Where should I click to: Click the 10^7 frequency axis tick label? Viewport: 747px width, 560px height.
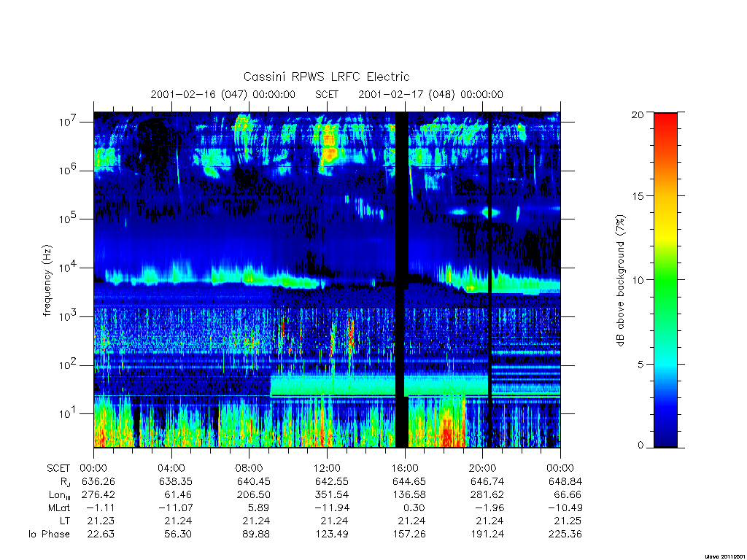click(68, 122)
